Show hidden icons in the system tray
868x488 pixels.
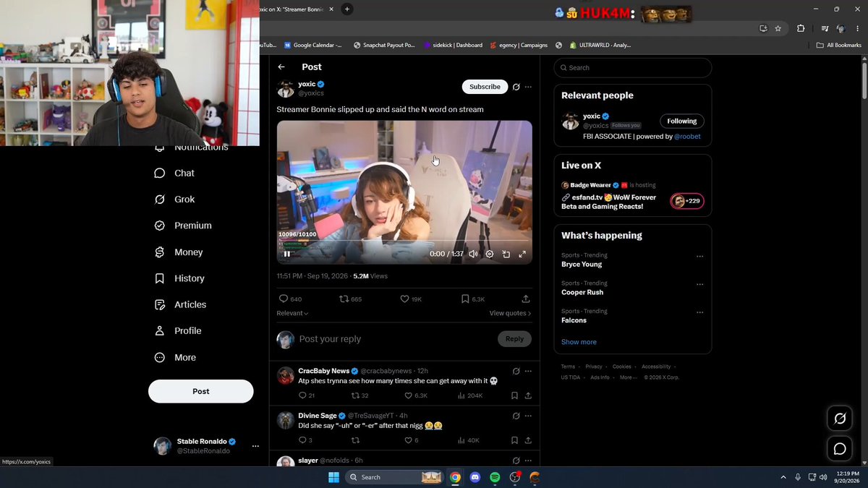point(783,477)
